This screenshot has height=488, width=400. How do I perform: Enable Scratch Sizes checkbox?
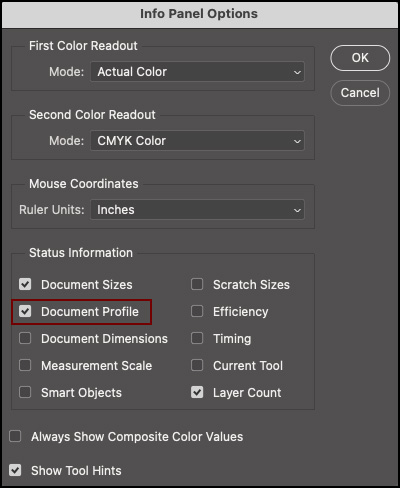tap(197, 284)
